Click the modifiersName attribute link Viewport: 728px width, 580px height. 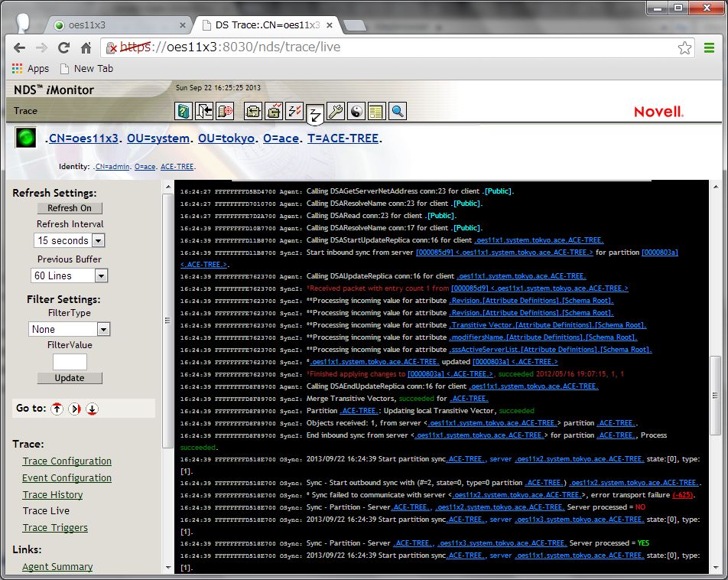pyautogui.click(x=543, y=337)
